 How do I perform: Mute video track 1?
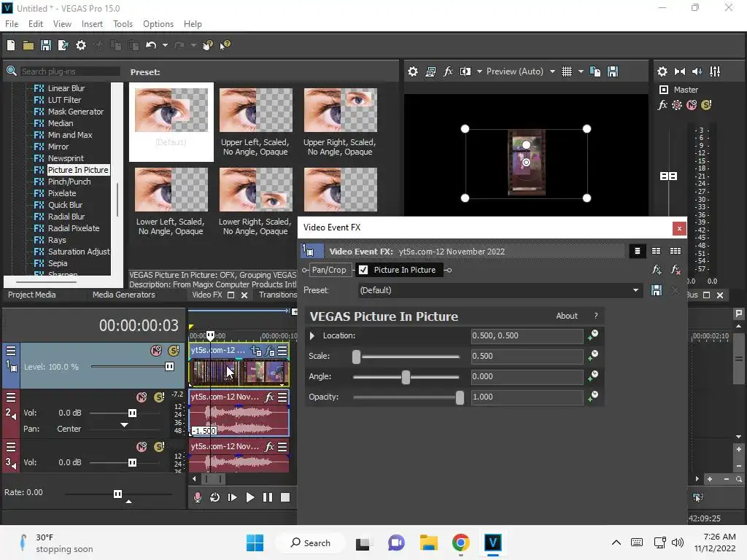tap(156, 351)
